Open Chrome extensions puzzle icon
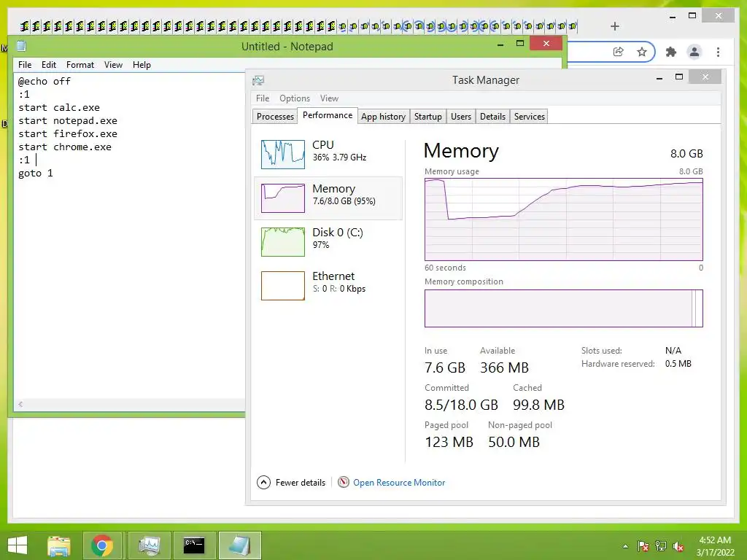Viewport: 747px width, 560px height. pos(671,52)
